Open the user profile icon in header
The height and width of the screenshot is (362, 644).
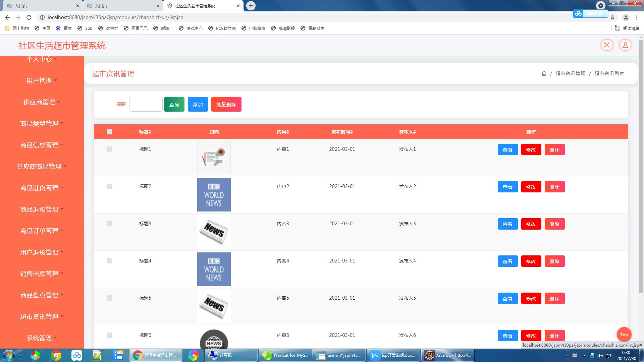coord(625,45)
